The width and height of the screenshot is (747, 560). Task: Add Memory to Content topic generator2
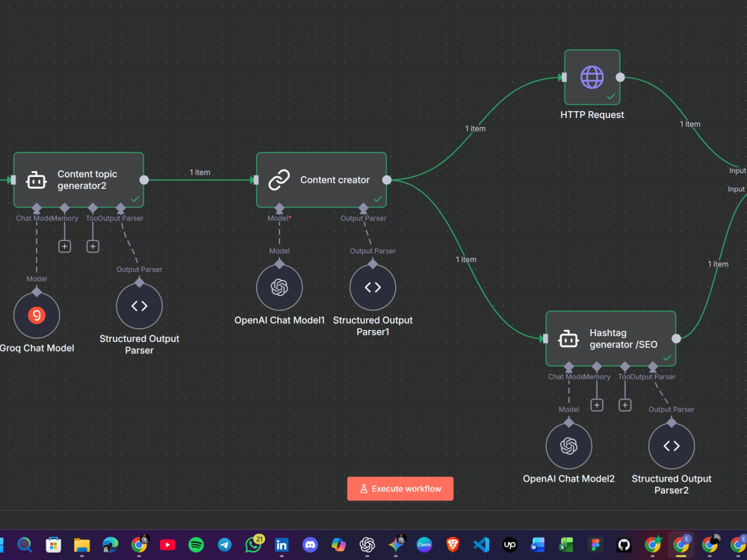click(64, 246)
